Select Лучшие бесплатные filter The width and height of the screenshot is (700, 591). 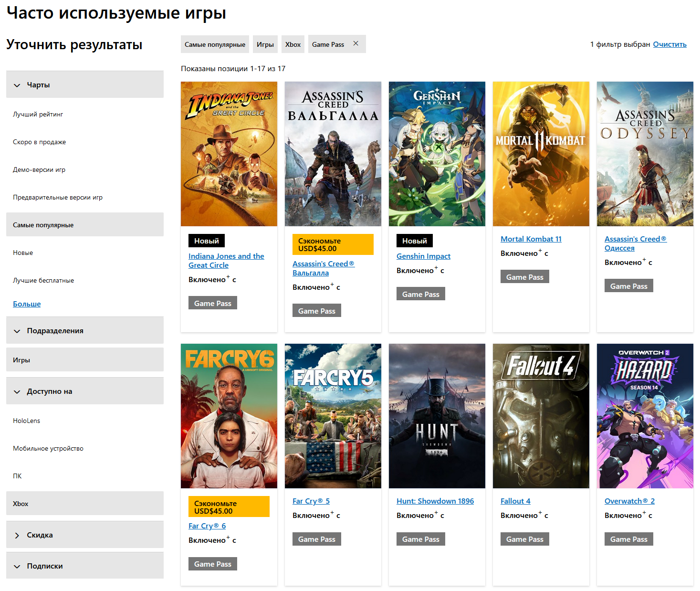pos(43,280)
